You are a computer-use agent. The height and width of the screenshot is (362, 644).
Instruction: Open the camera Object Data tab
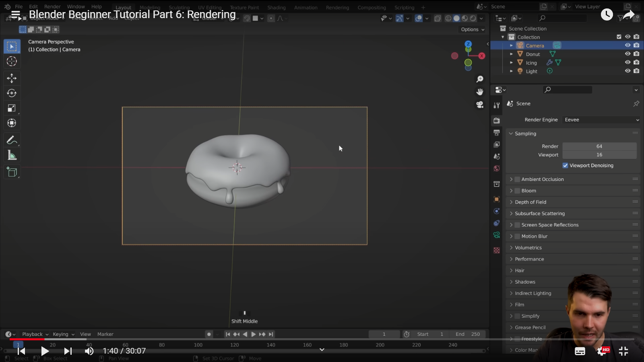click(497, 235)
